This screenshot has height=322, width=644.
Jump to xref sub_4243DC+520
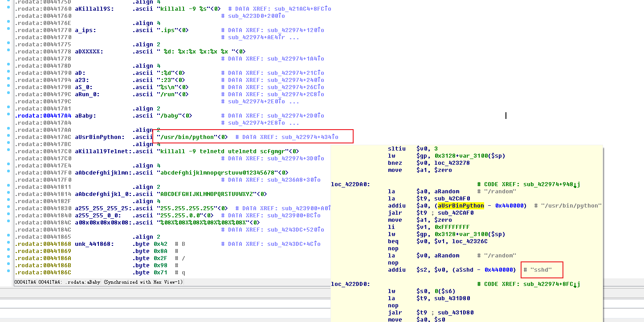(x=296, y=230)
